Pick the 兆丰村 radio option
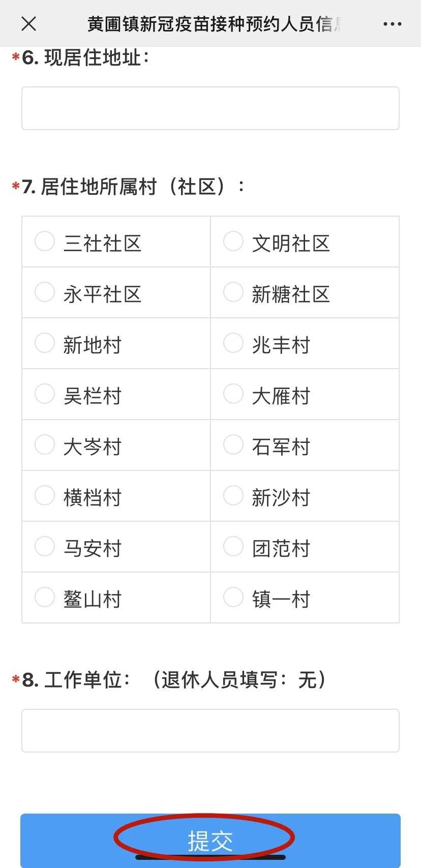This screenshot has width=421, height=868. coord(233,343)
